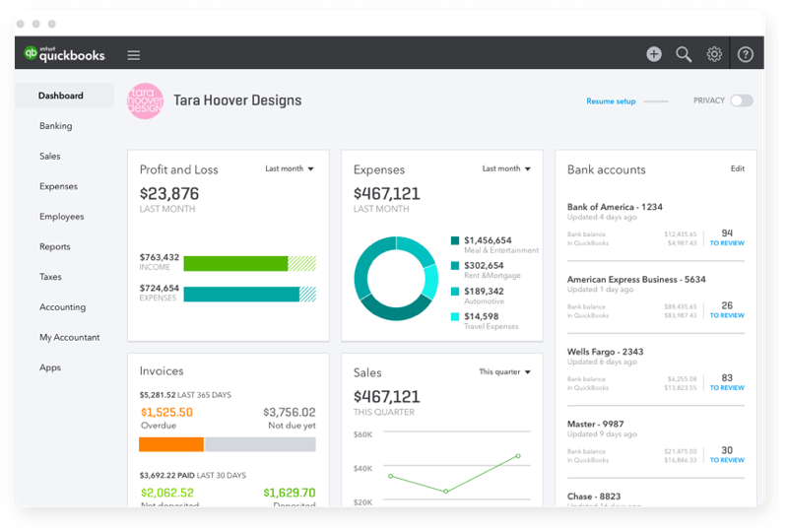Open the gear settings icon
Screen dimensions: 786x532
tap(714, 54)
